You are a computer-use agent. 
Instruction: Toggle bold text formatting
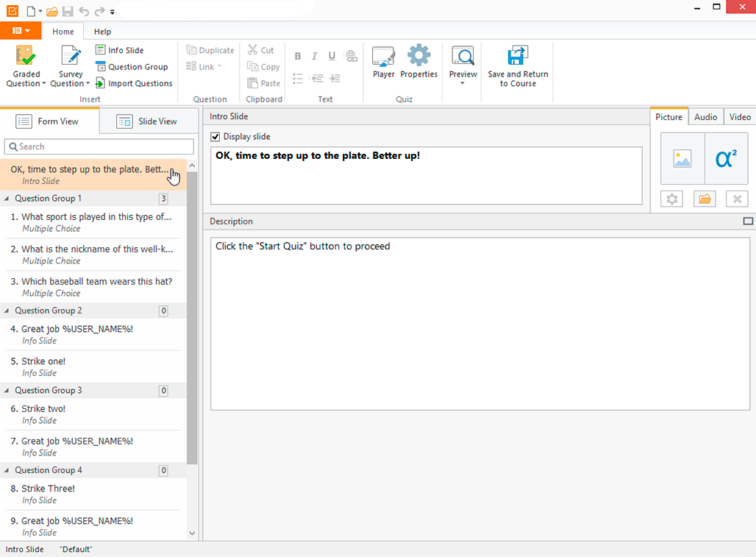pos(297,56)
